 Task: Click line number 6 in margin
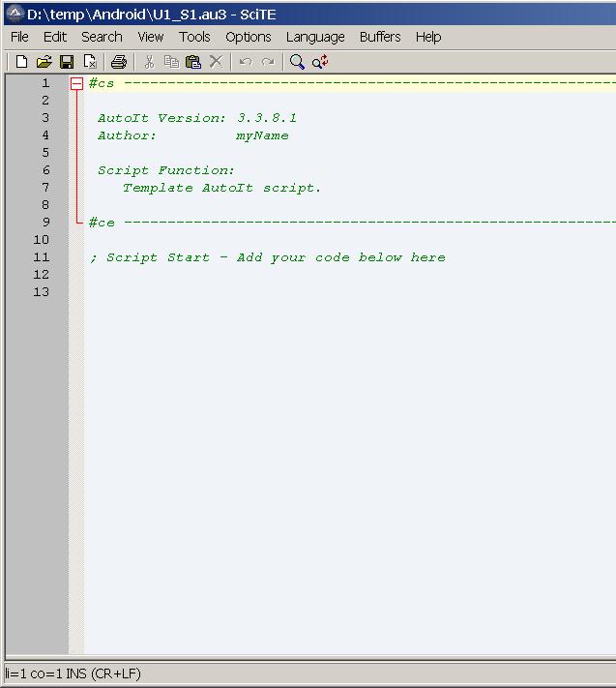(x=45, y=169)
